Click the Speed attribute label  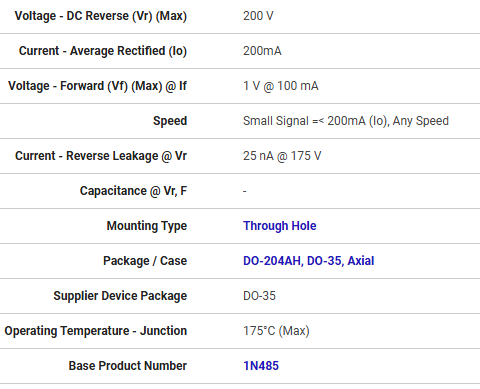(x=170, y=121)
